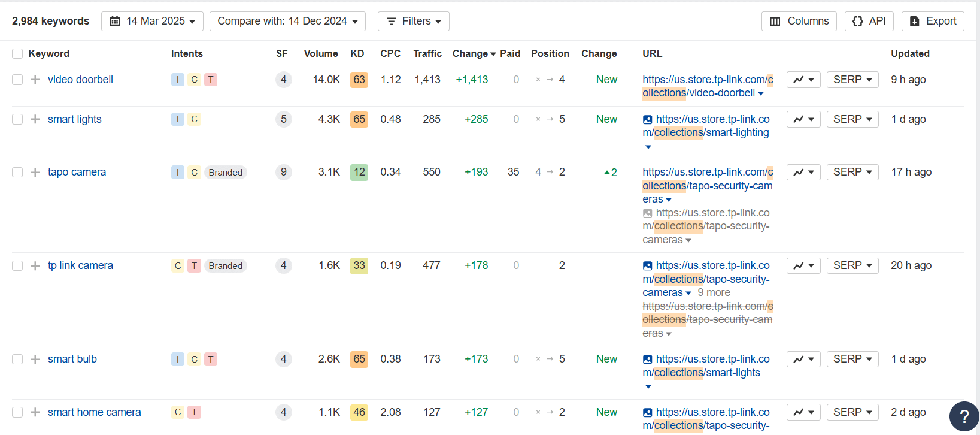Select the smart bulb row checkbox
980x435 pixels.
(x=17, y=360)
